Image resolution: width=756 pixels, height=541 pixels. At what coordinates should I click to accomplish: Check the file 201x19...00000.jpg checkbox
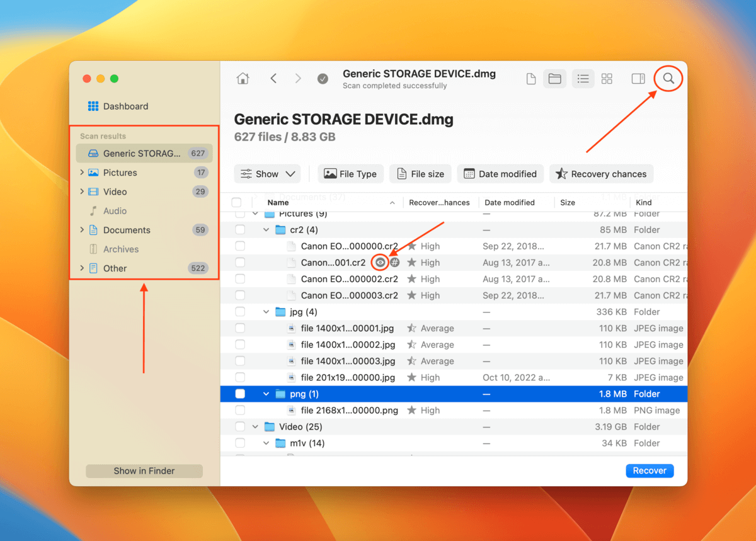pyautogui.click(x=240, y=377)
